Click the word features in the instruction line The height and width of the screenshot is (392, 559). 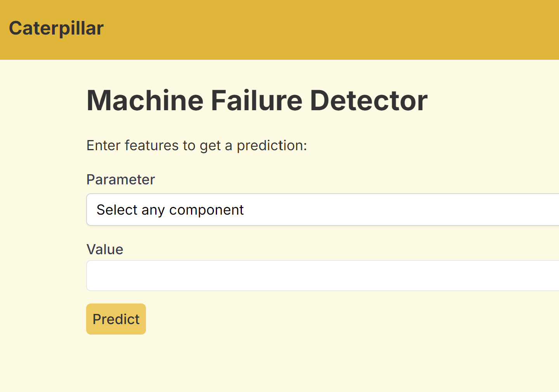(x=151, y=146)
